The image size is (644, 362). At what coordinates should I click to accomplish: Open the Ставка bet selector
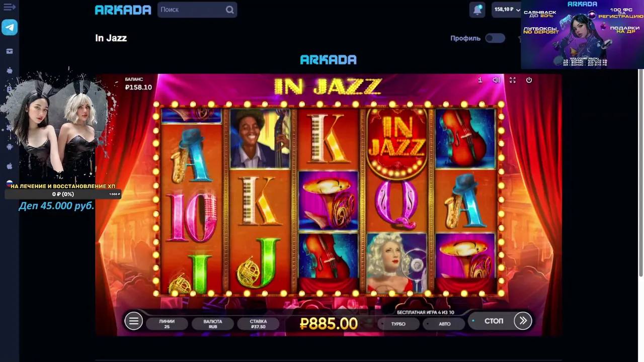coord(258,324)
